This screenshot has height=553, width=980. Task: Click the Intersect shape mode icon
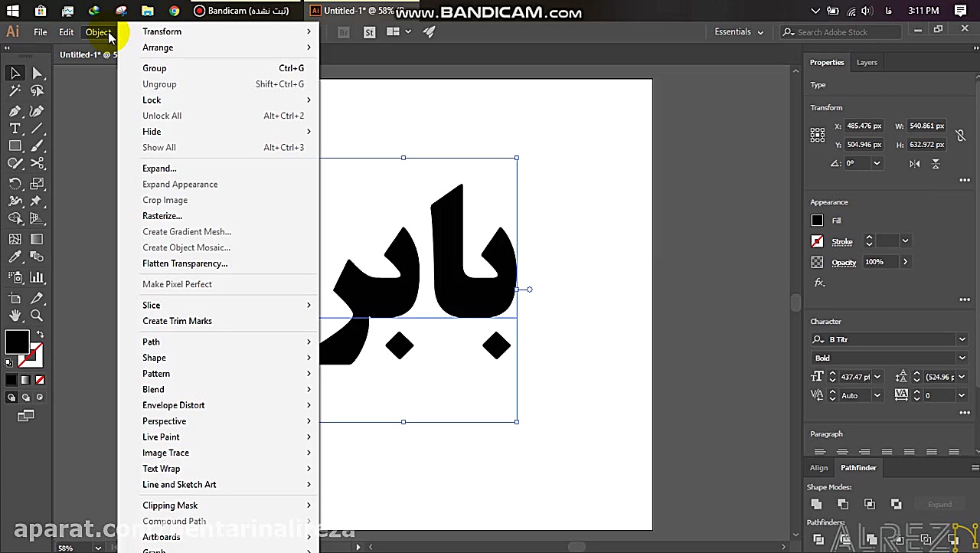[870, 504]
